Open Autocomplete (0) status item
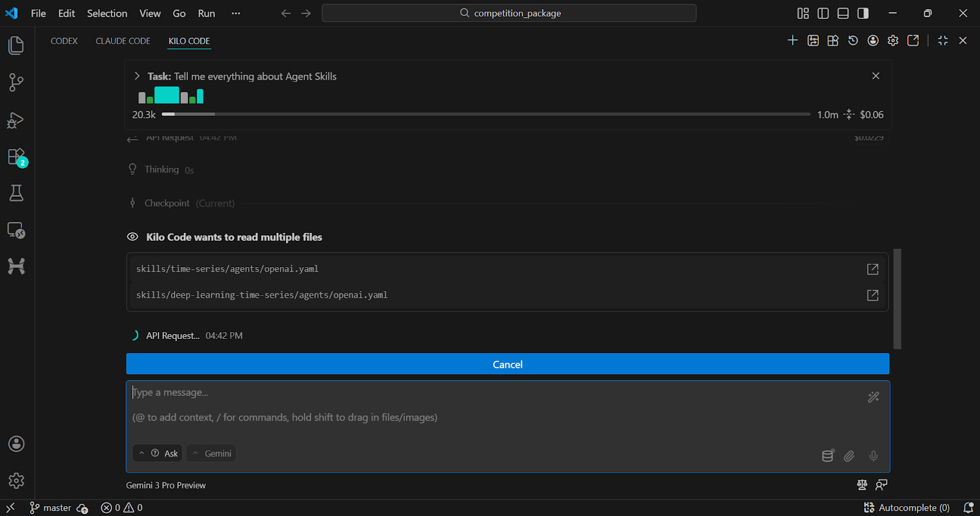Image resolution: width=980 pixels, height=516 pixels. pyautogui.click(x=907, y=507)
